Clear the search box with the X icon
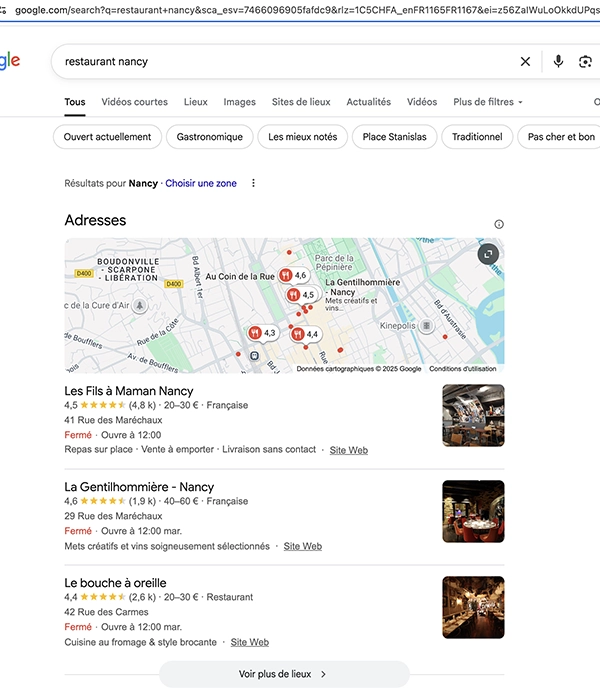The width and height of the screenshot is (600, 700). coord(525,62)
